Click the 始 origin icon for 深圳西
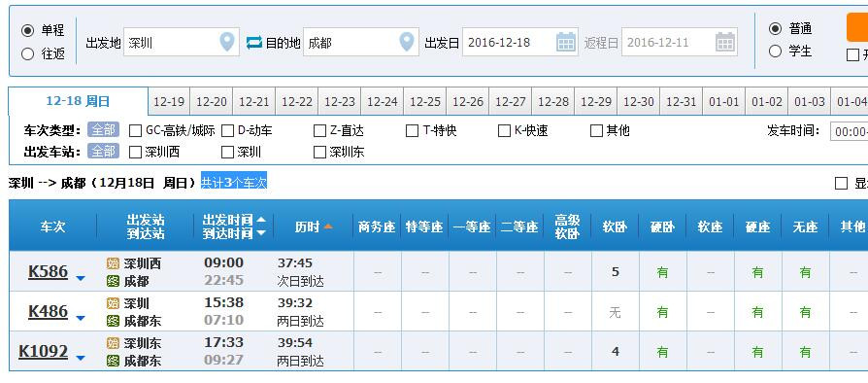 113,263
